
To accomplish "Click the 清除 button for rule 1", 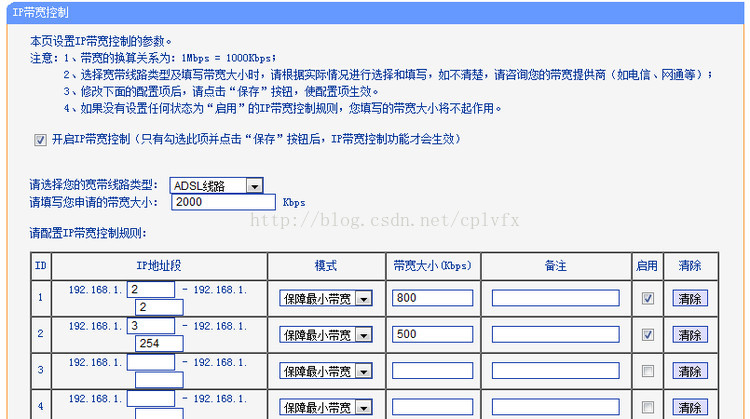I will coord(690,298).
